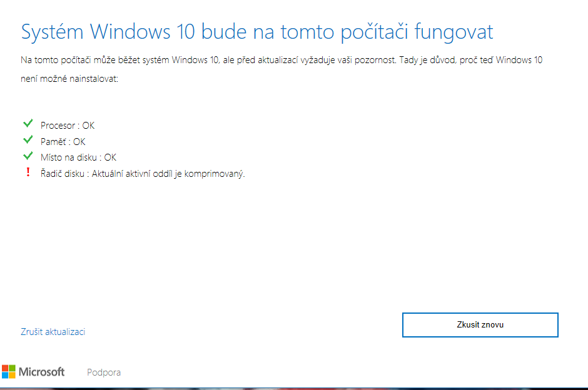Click the words Windows 10 in the heading
Screen dimensions: 588x390
[143, 31]
